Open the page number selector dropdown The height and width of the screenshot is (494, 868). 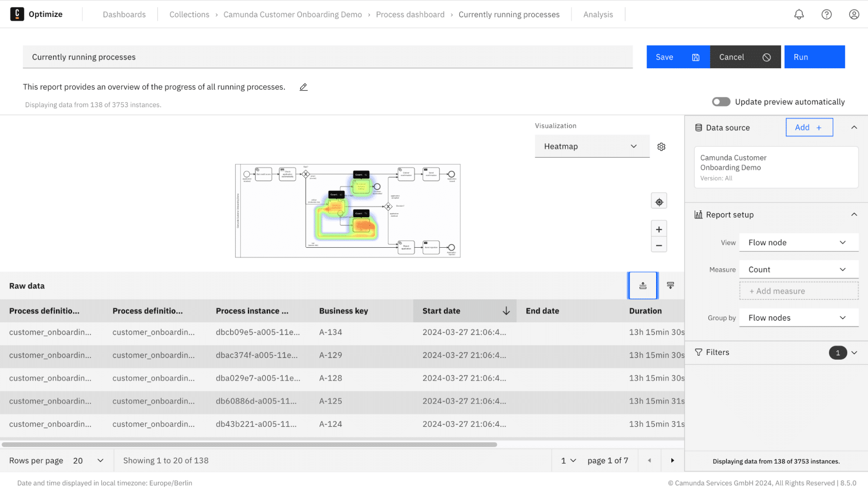click(568, 461)
